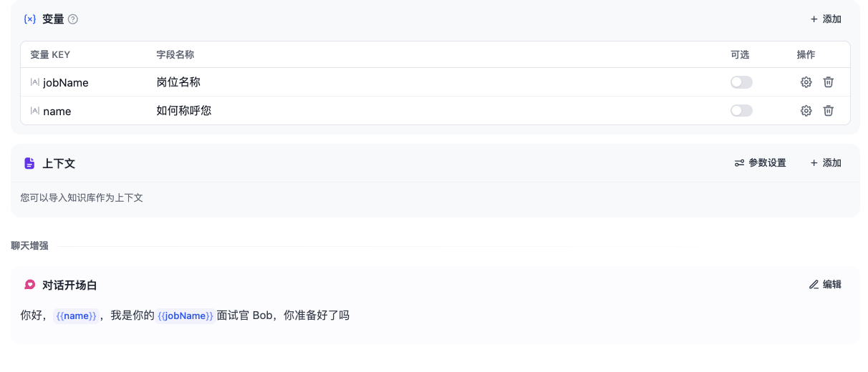Screen dimensions: 868x372
Task: Click the {{jobName}} tag in opener
Action: [185, 315]
